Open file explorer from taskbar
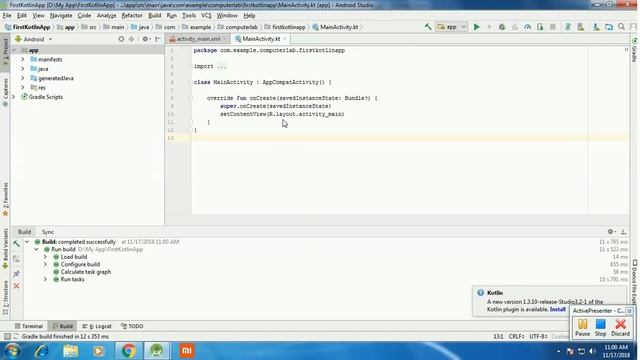The image size is (640, 360). coord(71,351)
